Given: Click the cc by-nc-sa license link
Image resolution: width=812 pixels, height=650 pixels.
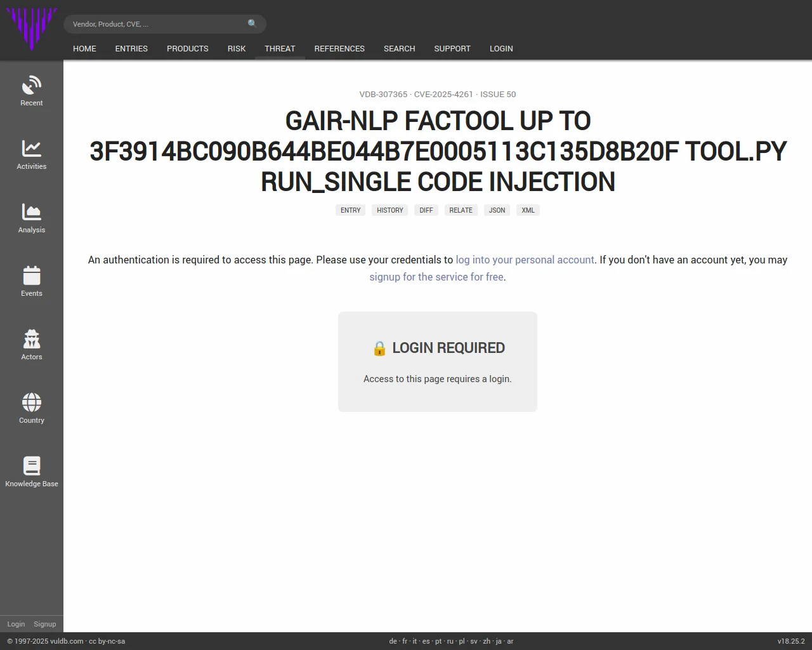Looking at the screenshot, I should click(107, 641).
